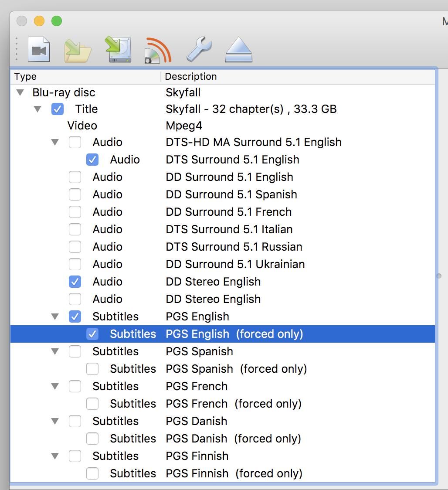The height and width of the screenshot is (490, 448).
Task: Enable PGS Danish (forced only) subtitles
Action: point(92,439)
